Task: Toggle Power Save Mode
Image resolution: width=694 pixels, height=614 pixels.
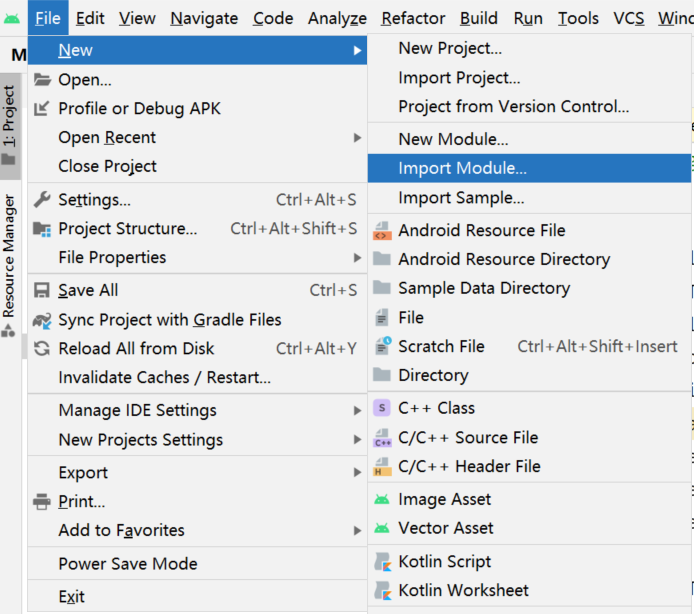Action: coord(197,564)
